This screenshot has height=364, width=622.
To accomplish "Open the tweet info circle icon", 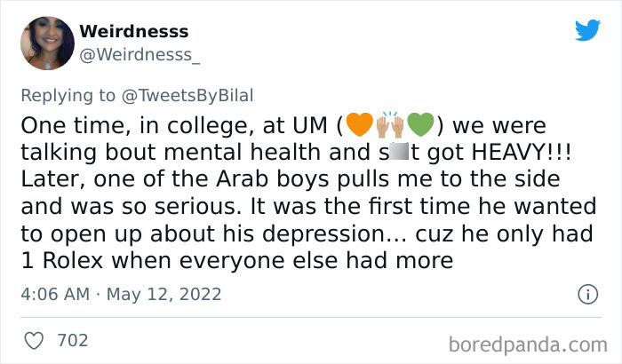I will [x=586, y=294].
